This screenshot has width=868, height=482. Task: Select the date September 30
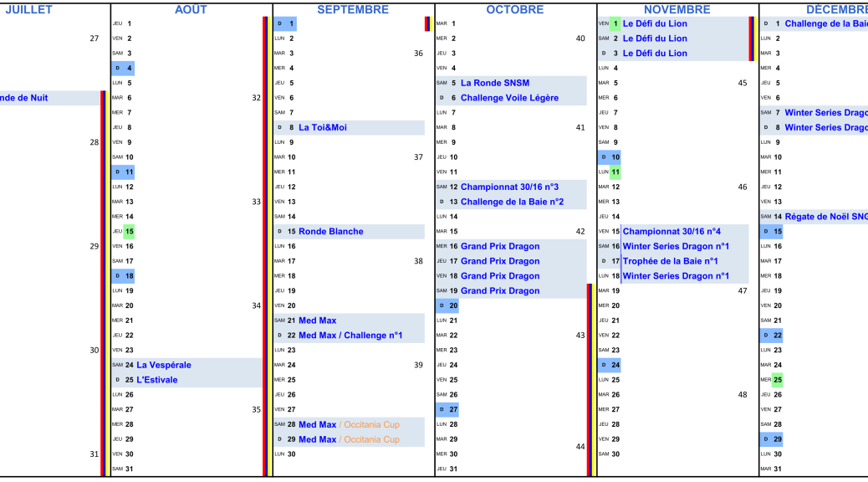click(291, 454)
